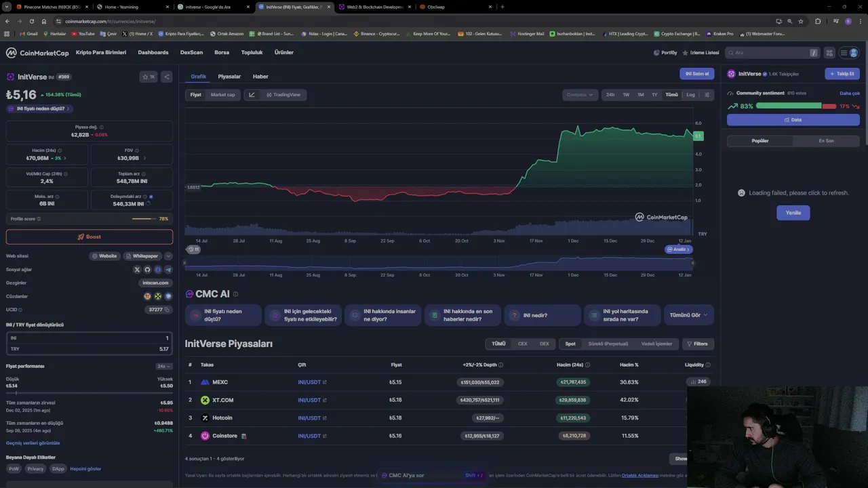Set chart range to 1Y
Screen dimensions: 868x488
(654, 95)
